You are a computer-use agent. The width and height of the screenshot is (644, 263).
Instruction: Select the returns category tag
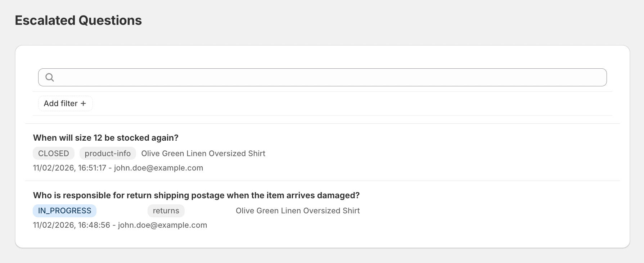(x=166, y=211)
